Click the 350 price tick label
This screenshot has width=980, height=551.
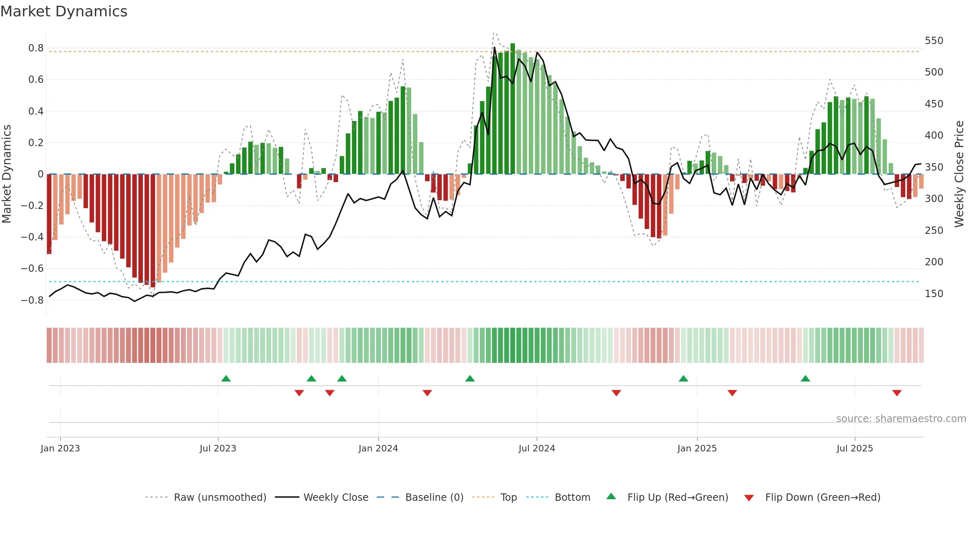click(934, 167)
